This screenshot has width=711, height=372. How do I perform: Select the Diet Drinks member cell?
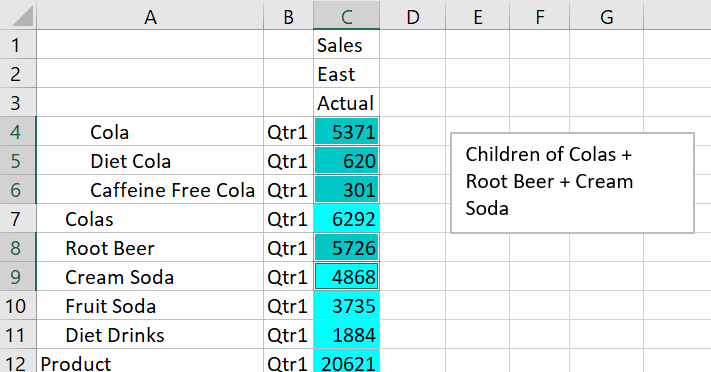[150, 335]
